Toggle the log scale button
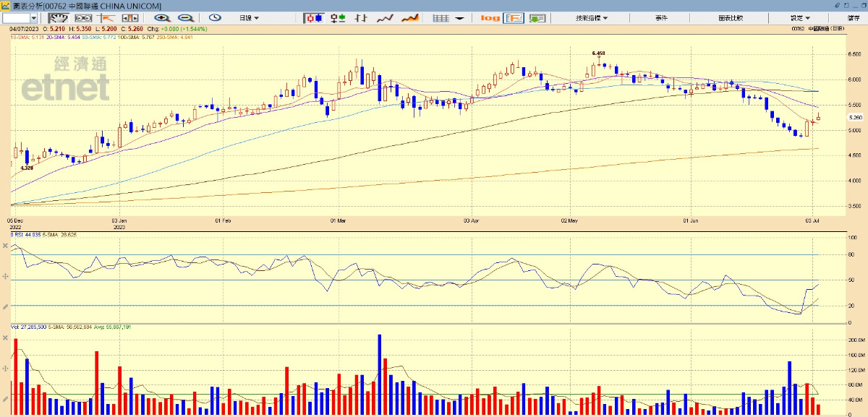Screen dimensions: 868x417 pyautogui.click(x=490, y=17)
